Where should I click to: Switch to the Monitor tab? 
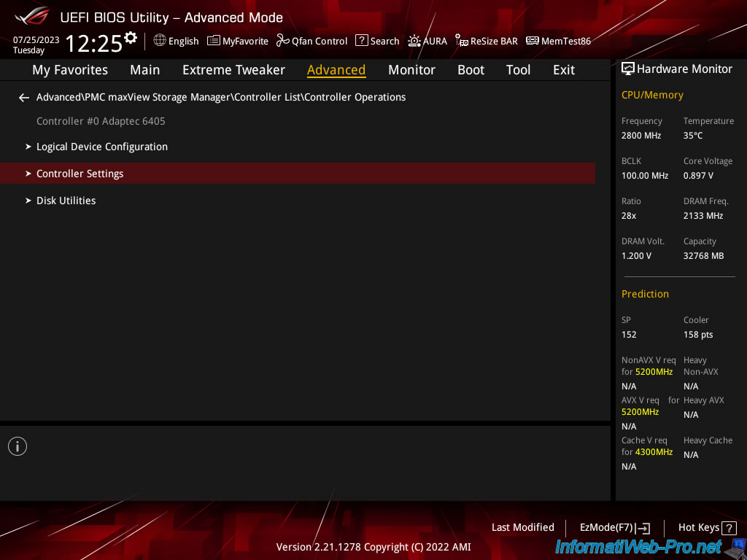[x=411, y=70]
